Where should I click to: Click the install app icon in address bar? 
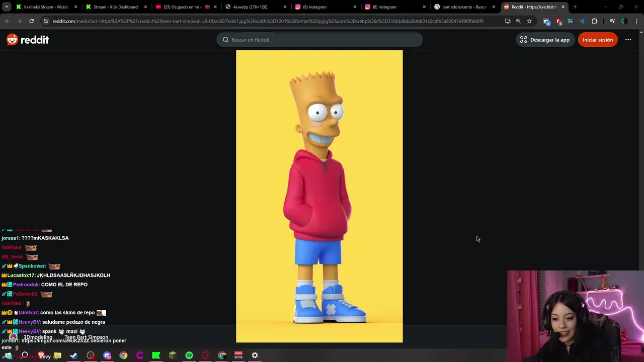pyautogui.click(x=507, y=21)
